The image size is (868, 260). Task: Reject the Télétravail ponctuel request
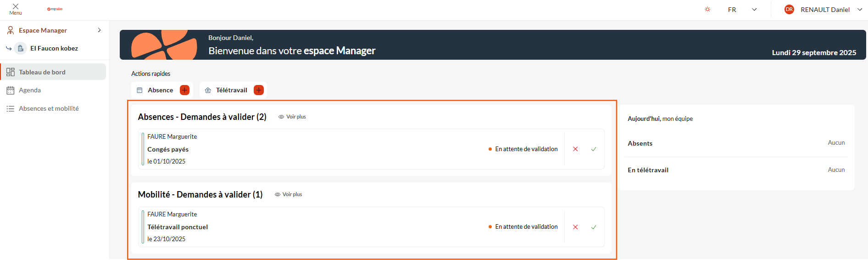point(575,227)
